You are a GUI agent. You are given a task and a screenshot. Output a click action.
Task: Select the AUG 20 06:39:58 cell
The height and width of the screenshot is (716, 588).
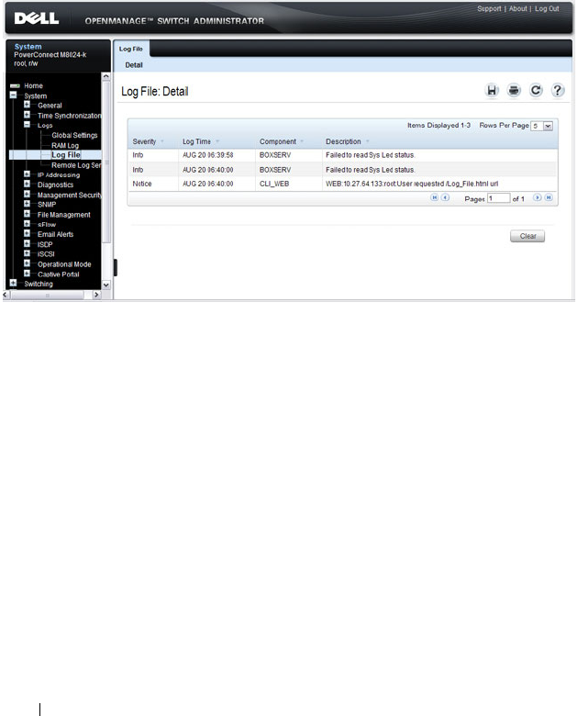click(x=208, y=155)
